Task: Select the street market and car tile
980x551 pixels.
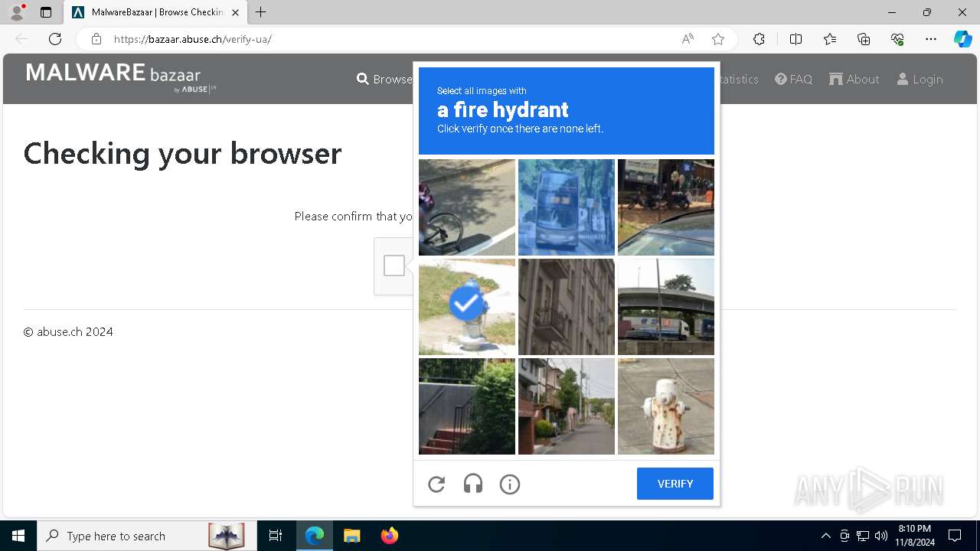Action: pos(666,207)
